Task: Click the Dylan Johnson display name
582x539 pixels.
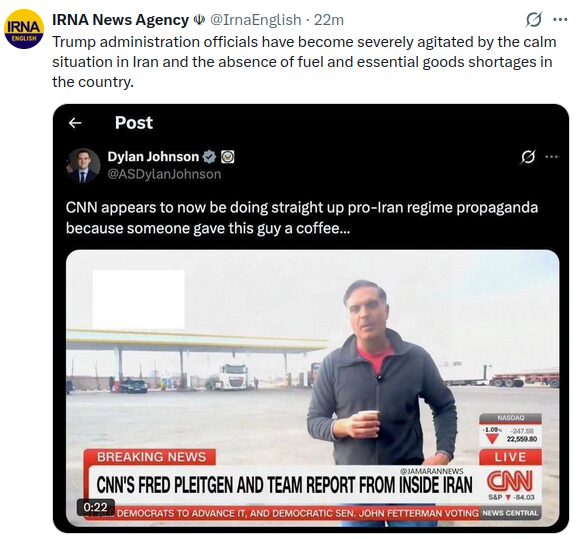Action: [x=153, y=157]
